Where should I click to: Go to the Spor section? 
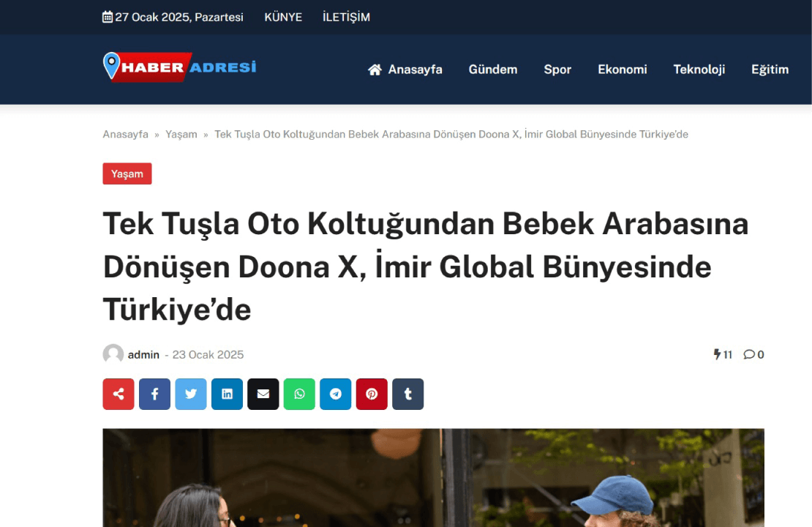557,70
